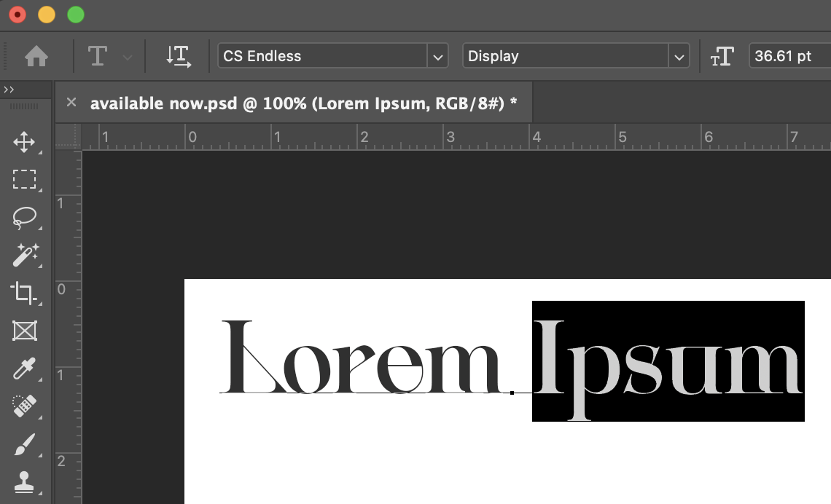Select the Clone Stamp tool
The height and width of the screenshot is (504, 831).
(24, 481)
